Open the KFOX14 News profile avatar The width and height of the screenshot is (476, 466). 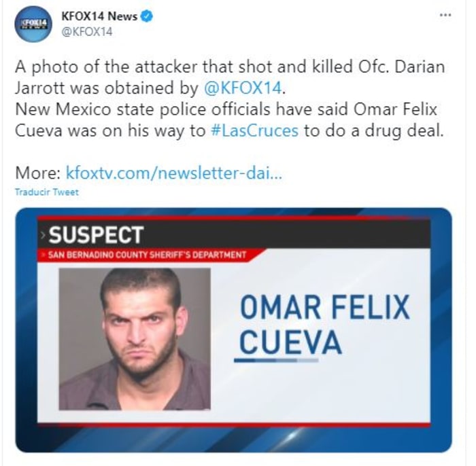point(33,24)
